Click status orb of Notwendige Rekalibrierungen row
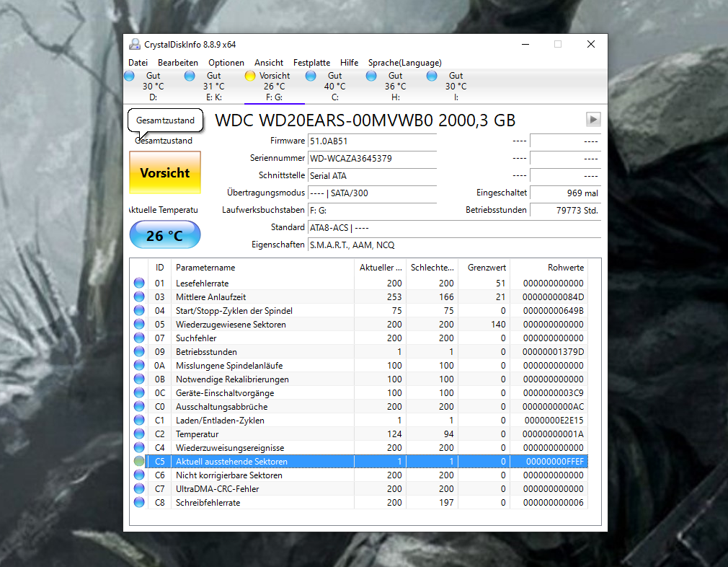728x567 pixels. click(x=139, y=379)
